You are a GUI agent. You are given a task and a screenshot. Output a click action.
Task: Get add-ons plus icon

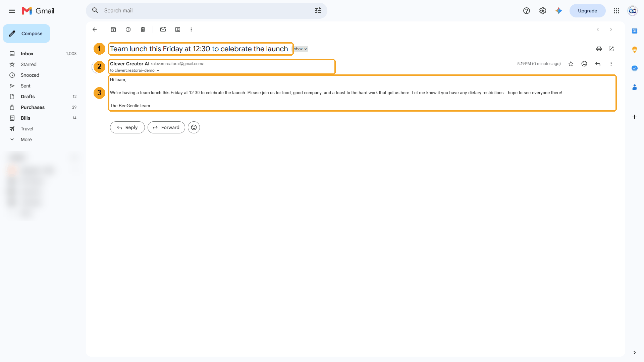coord(635,117)
